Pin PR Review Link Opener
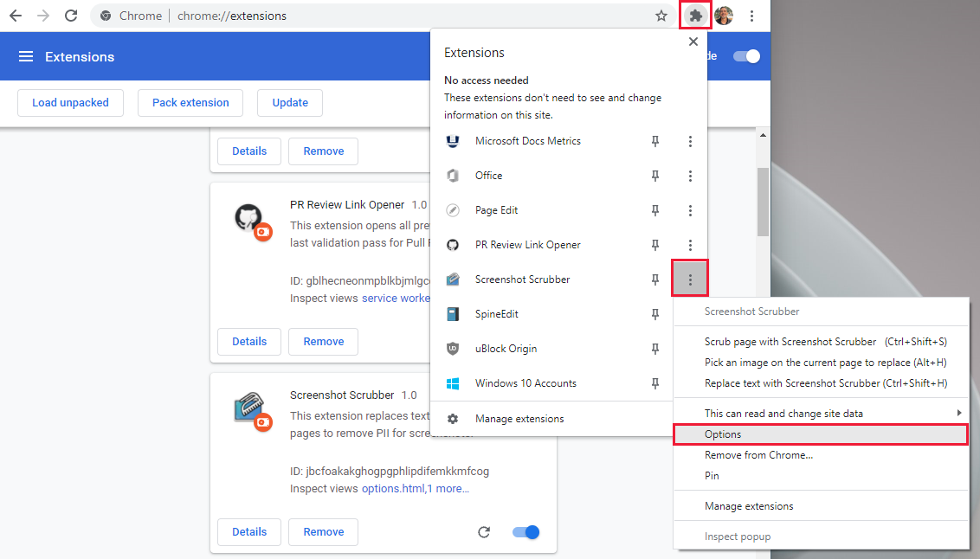Image resolution: width=980 pixels, height=559 pixels. pyautogui.click(x=655, y=245)
